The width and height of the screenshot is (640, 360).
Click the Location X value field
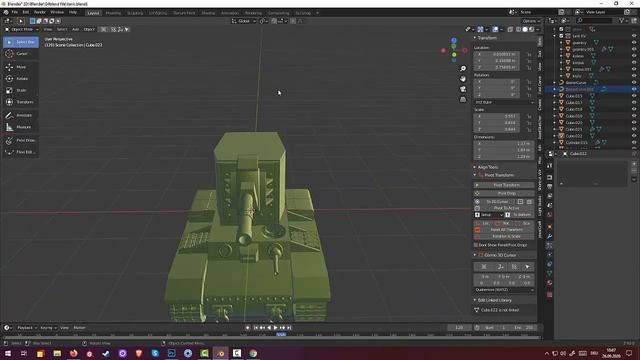click(x=497, y=54)
